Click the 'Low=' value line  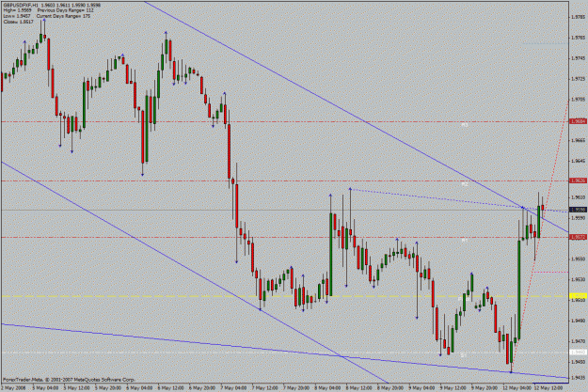17,16
